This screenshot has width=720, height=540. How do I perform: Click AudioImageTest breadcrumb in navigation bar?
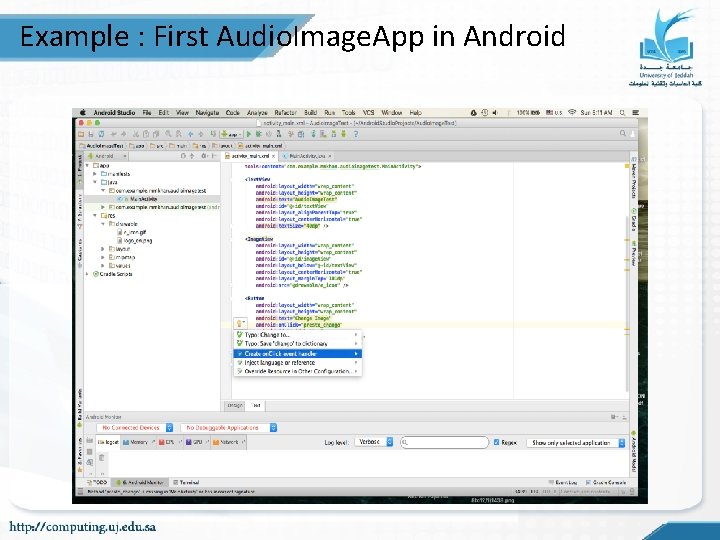click(x=101, y=146)
